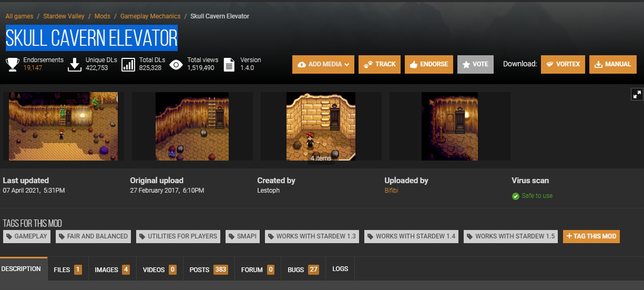The width and height of the screenshot is (644, 290).
Task: Start a Manual download
Action: pos(613,64)
